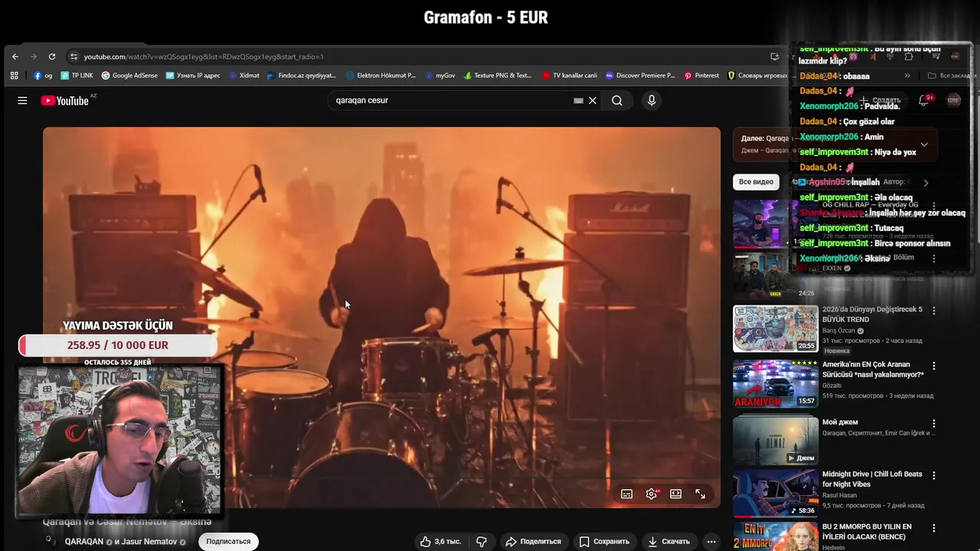
Task: Edit the qaraqan cesur search field
Action: [452, 100]
